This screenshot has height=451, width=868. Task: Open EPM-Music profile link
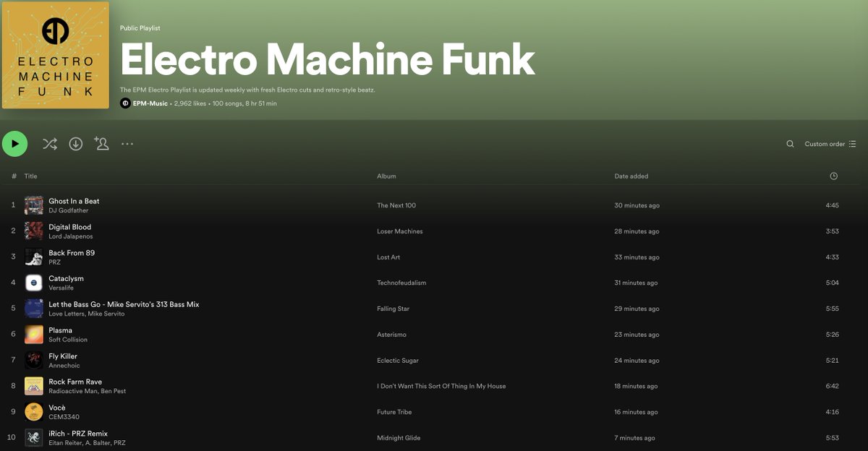[150, 103]
